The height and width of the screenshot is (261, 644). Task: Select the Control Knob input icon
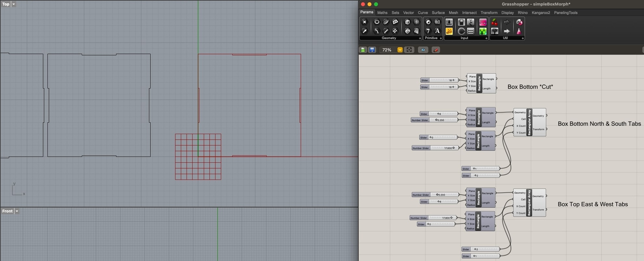(x=461, y=31)
